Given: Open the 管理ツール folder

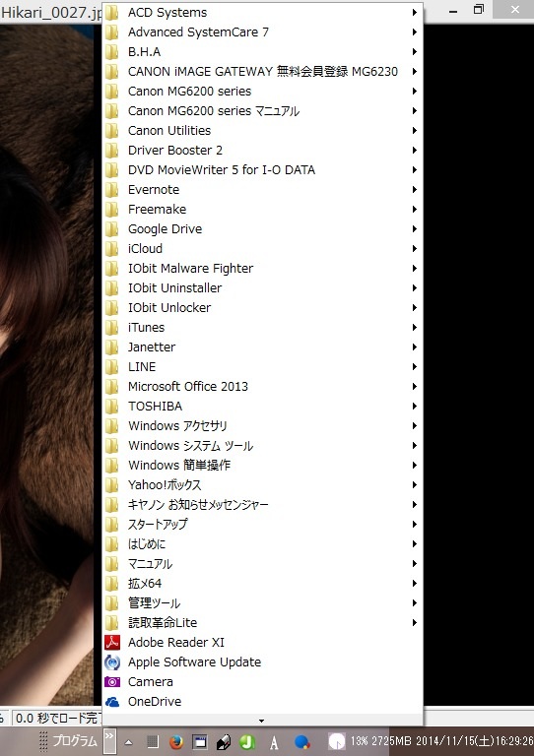Looking at the screenshot, I should click(263, 603).
